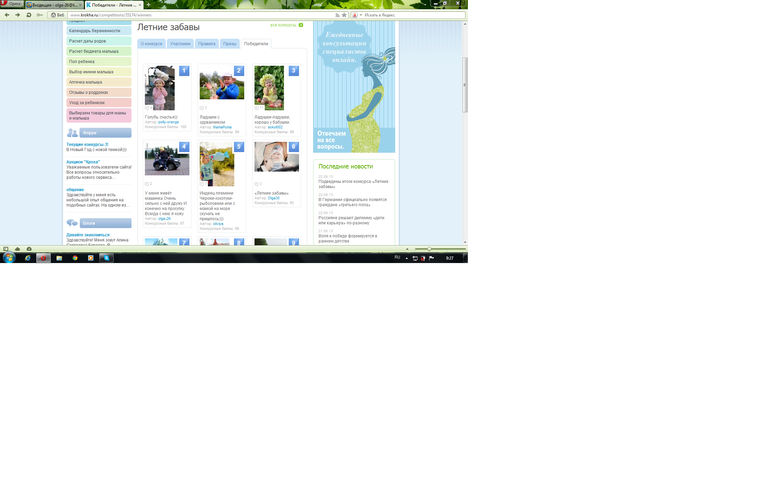Select the Победители - Летние browser tab
770x486 pixels.
[113, 5]
